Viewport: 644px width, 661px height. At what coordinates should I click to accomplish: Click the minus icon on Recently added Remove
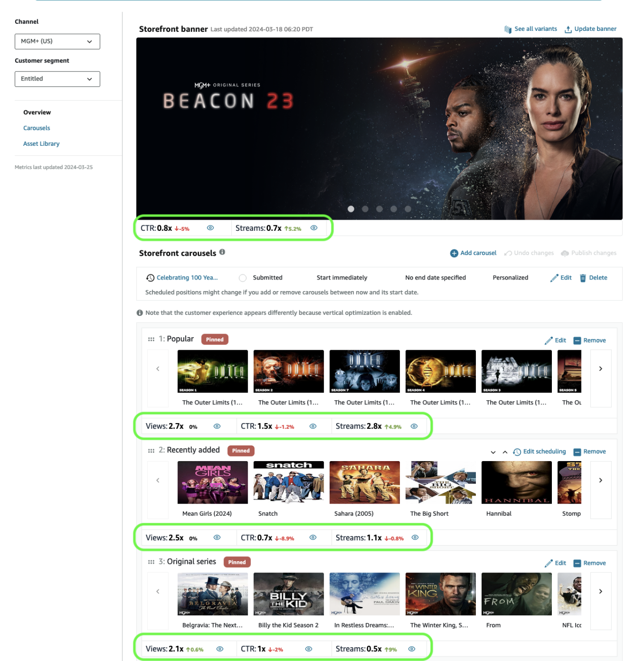577,452
